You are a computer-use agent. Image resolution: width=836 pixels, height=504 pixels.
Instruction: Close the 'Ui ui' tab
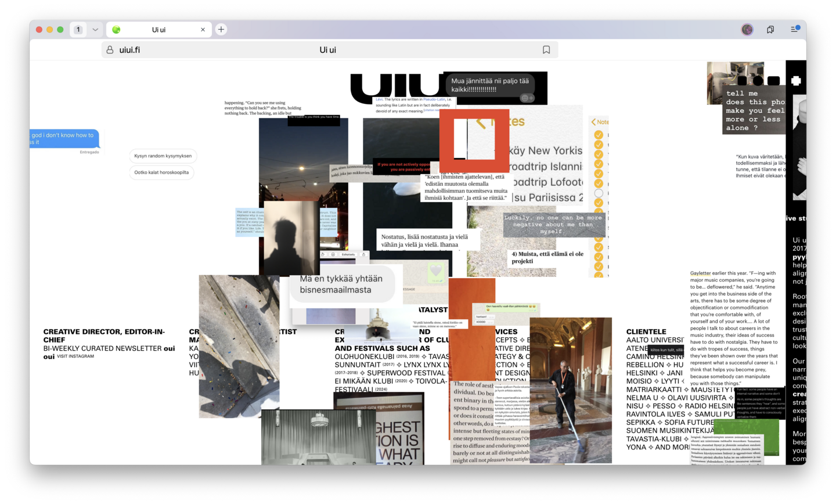click(203, 30)
